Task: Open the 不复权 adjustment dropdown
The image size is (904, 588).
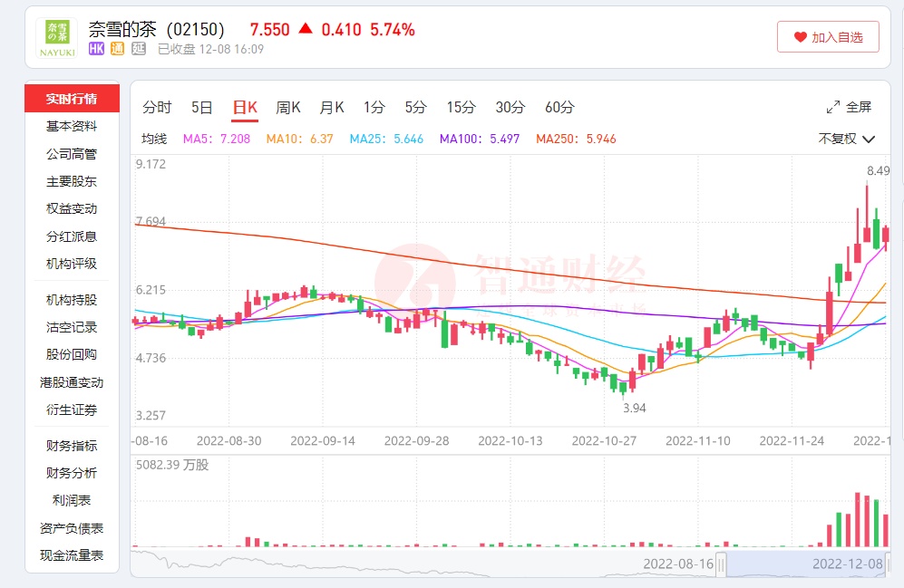Action: click(846, 139)
